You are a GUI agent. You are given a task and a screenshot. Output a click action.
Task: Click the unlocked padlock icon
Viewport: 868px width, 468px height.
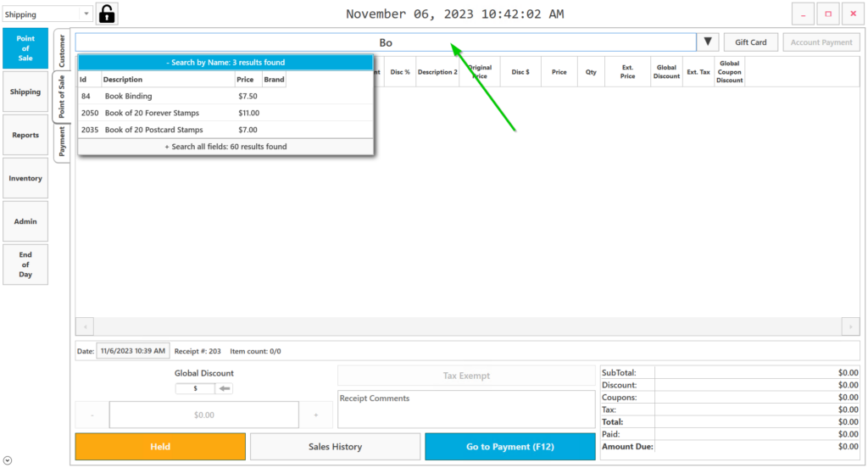(x=107, y=14)
